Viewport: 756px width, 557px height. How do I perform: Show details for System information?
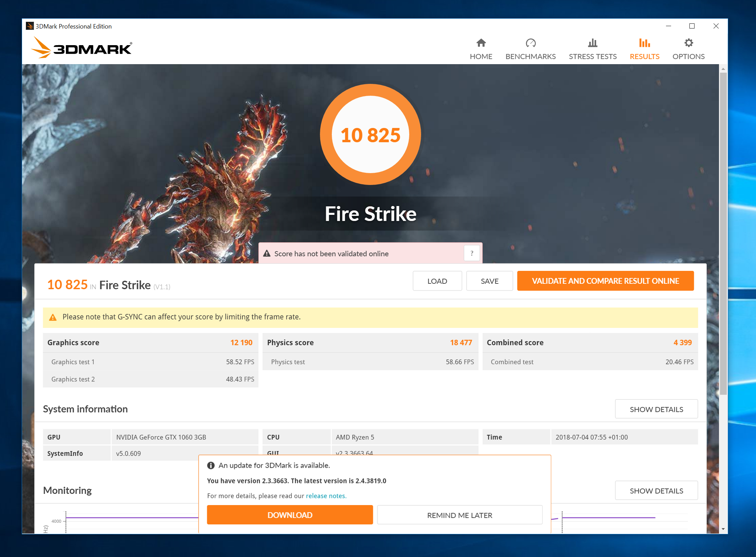click(656, 409)
